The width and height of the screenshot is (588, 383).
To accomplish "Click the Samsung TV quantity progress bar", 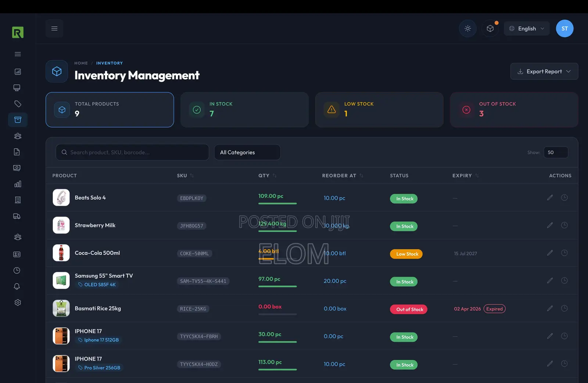I will coord(277,287).
